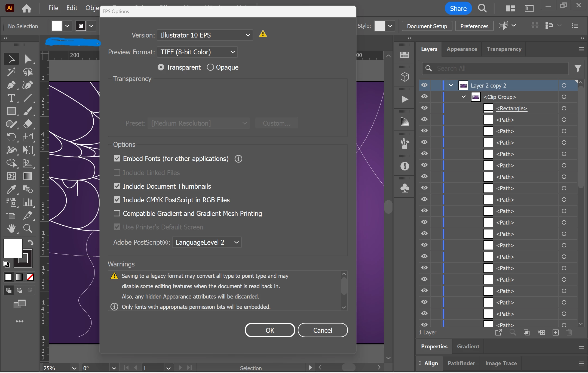This screenshot has width=588, height=373.
Task: Select the Zoom tool in toolbar
Action: click(27, 228)
